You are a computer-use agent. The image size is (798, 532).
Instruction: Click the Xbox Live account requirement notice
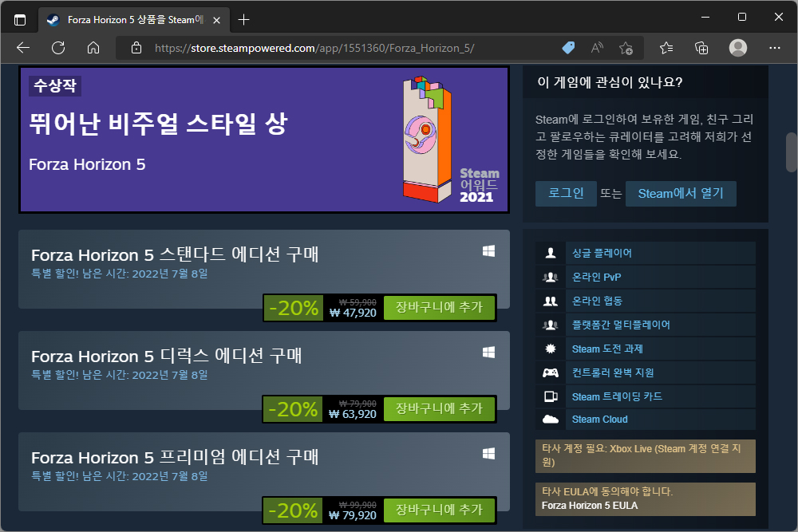click(646, 455)
